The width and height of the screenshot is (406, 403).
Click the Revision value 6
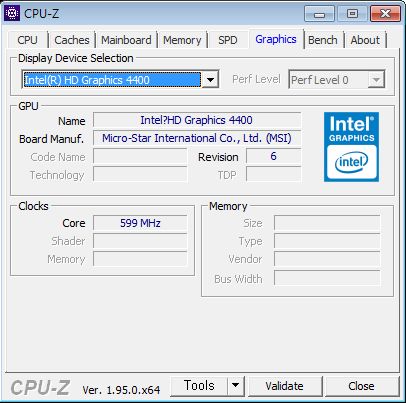click(x=273, y=156)
